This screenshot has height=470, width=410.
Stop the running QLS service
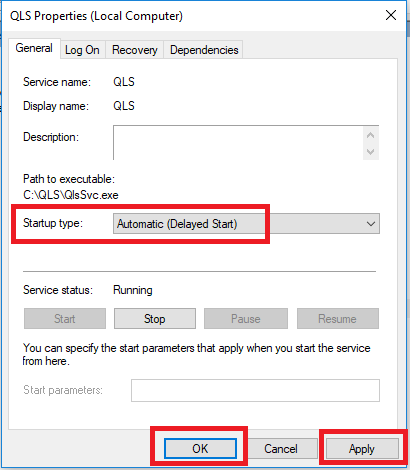tap(155, 319)
